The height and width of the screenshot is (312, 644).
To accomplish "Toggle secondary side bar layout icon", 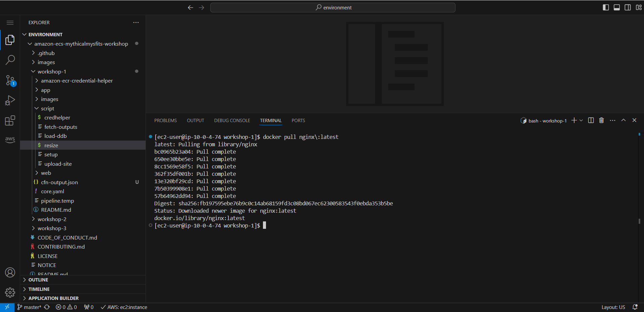I will (628, 7).
